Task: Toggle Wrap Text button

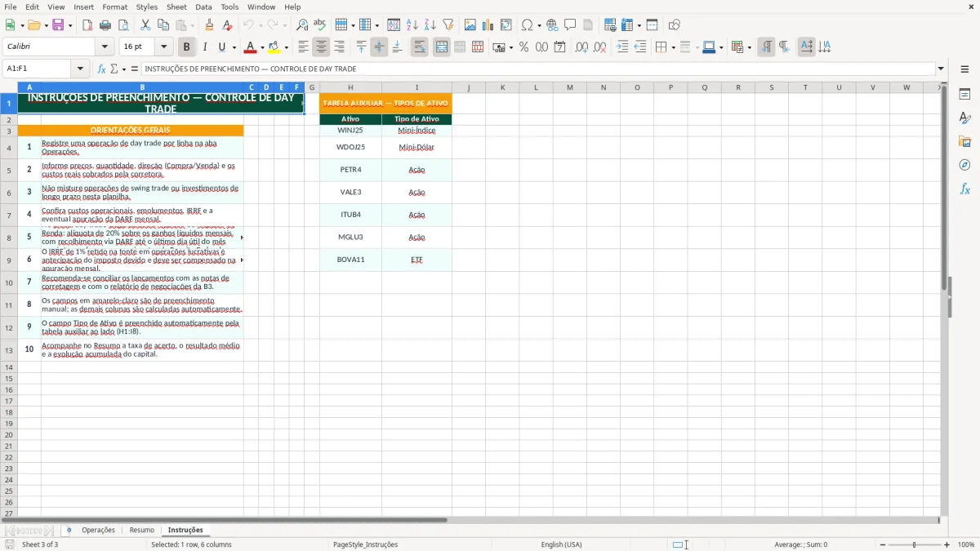Action: (x=419, y=47)
